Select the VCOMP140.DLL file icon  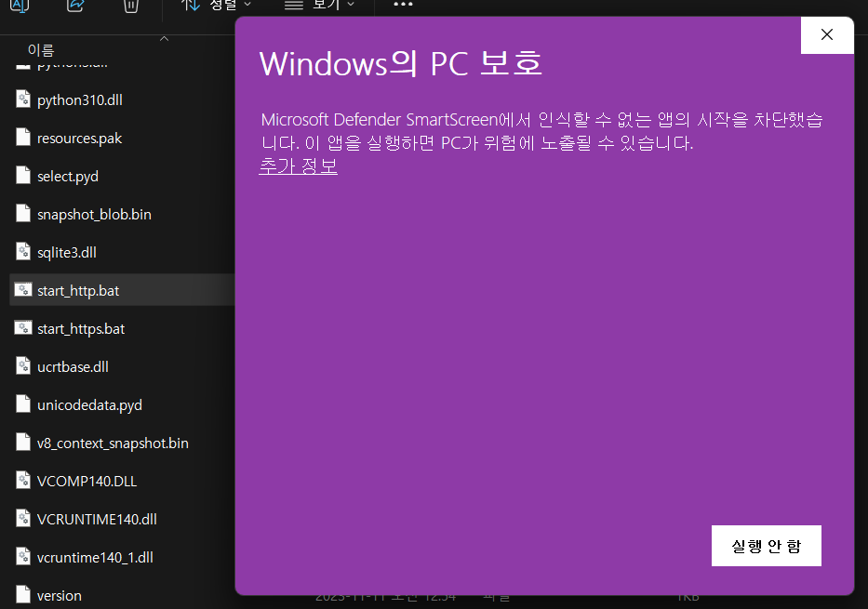(x=23, y=481)
